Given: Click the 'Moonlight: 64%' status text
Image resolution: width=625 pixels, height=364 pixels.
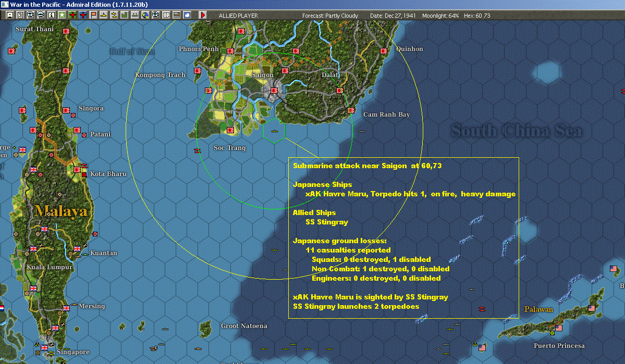Looking at the screenshot, I should (x=440, y=16).
